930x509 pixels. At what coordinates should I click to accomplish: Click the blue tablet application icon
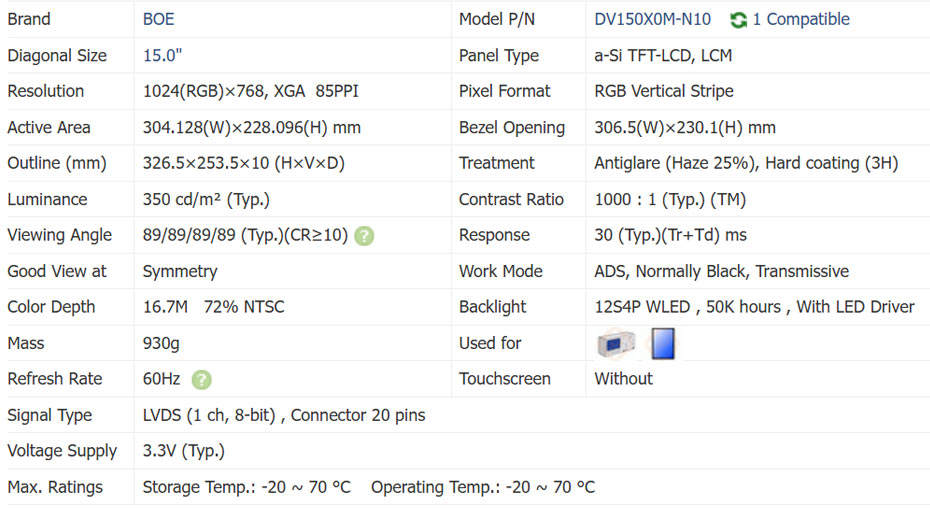pyautogui.click(x=663, y=344)
